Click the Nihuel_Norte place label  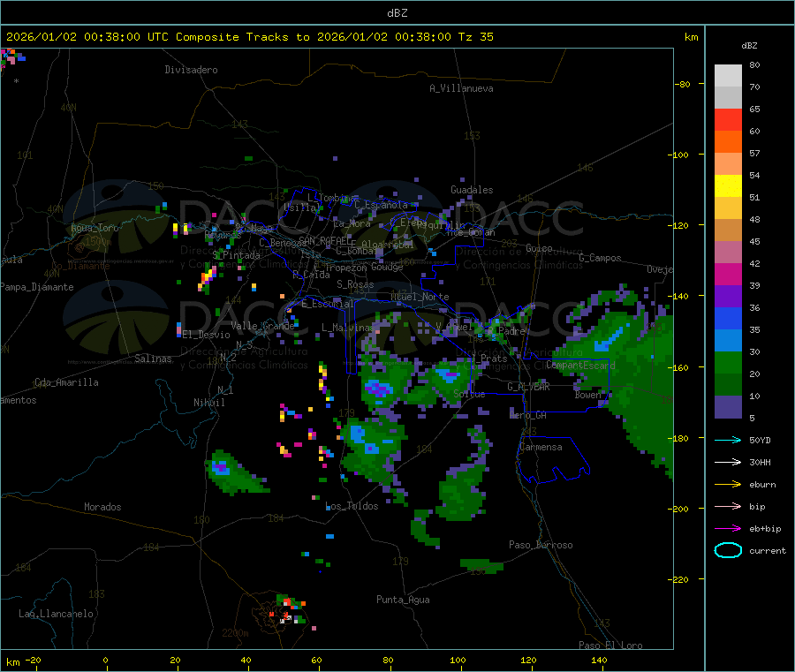coord(420,297)
